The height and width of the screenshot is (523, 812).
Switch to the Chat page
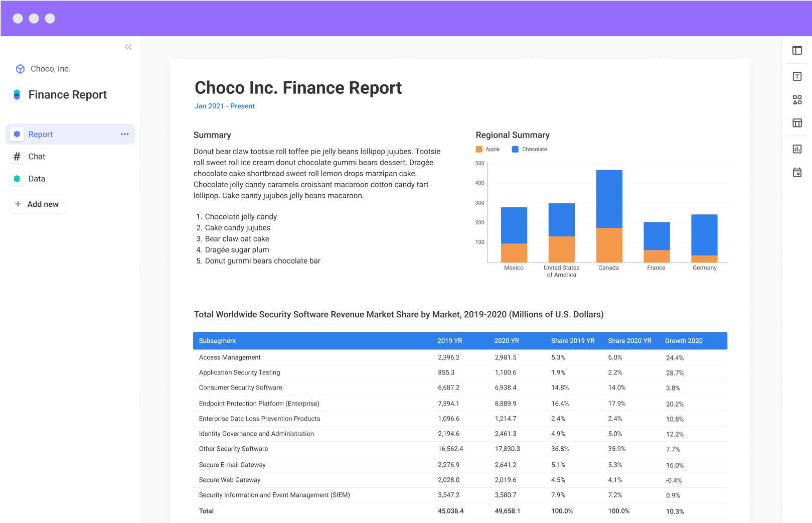pos(37,156)
